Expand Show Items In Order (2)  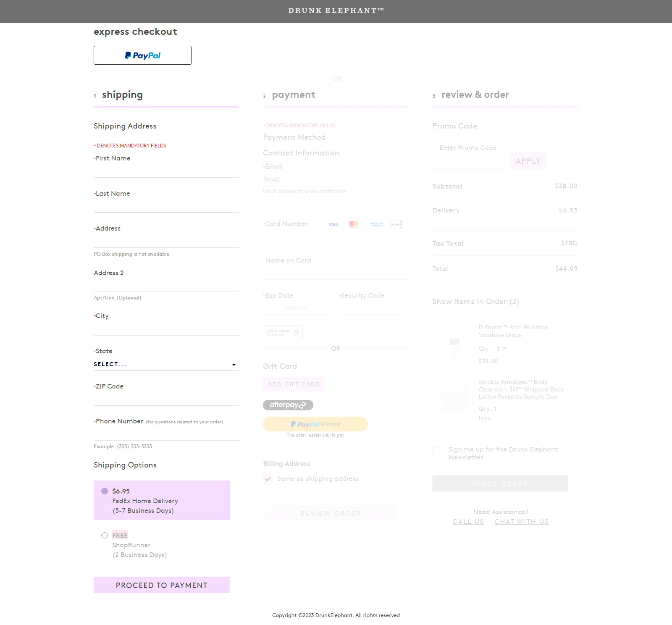(x=476, y=302)
